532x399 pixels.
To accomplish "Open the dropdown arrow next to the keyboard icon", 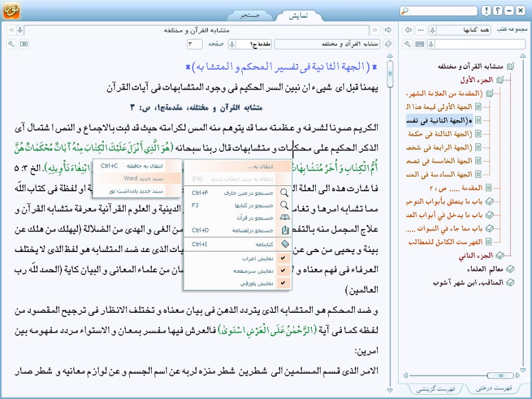I will click(x=431, y=44).
